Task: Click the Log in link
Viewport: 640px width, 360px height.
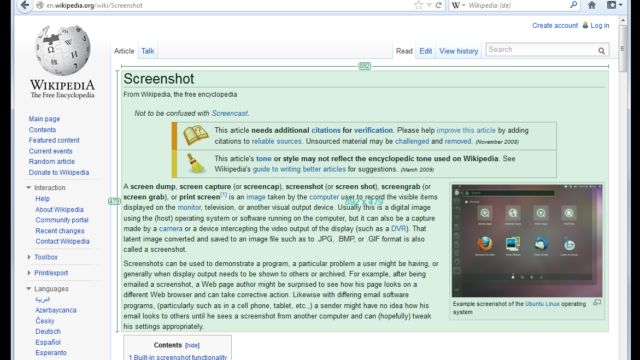Action: pyautogui.click(x=600, y=25)
